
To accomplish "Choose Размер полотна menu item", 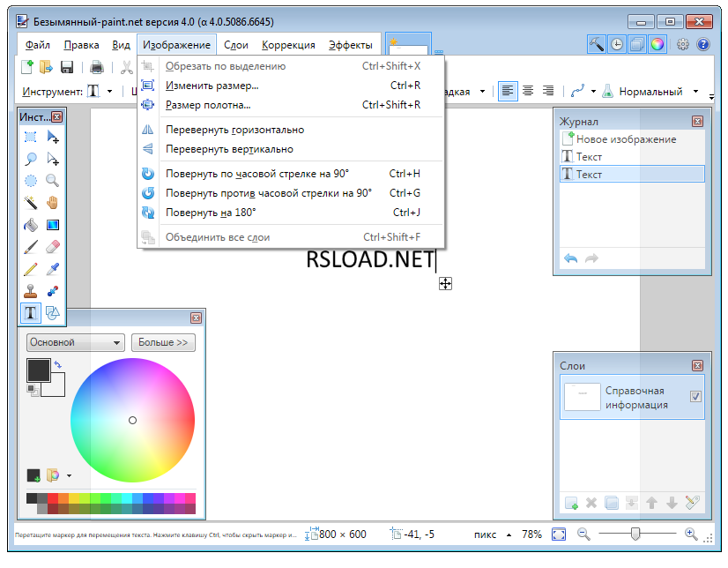I will [293, 105].
